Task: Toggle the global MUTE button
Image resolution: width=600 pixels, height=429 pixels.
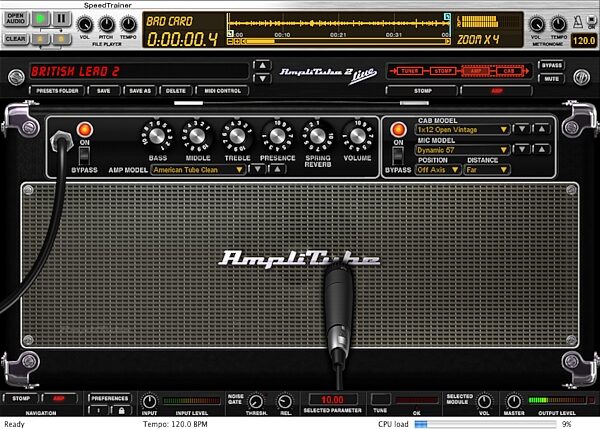Action: [x=551, y=79]
